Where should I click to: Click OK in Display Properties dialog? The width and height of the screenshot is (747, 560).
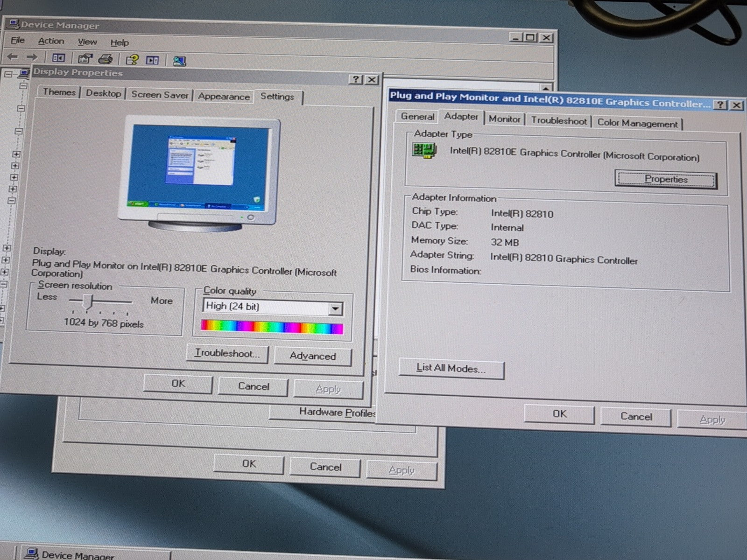pyautogui.click(x=178, y=384)
